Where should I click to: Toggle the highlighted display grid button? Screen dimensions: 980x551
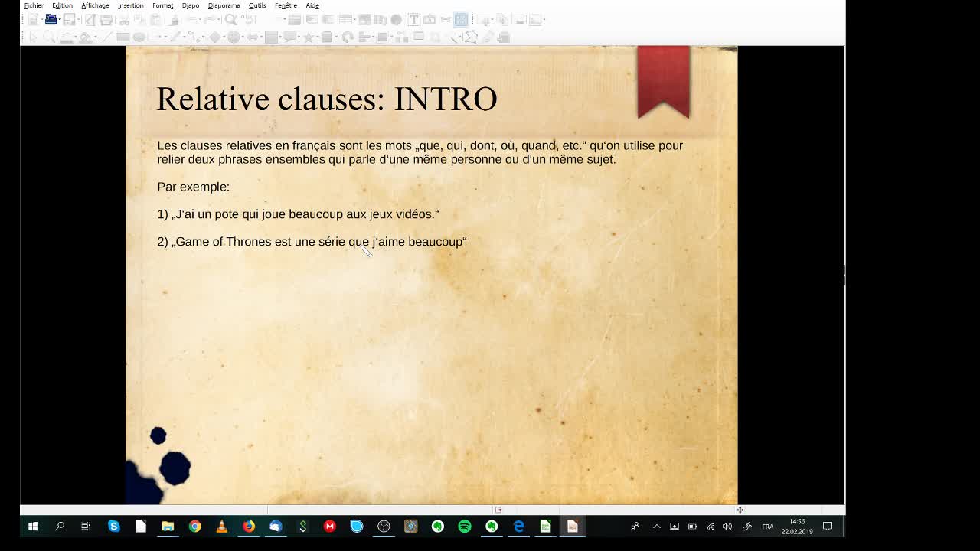(x=461, y=20)
